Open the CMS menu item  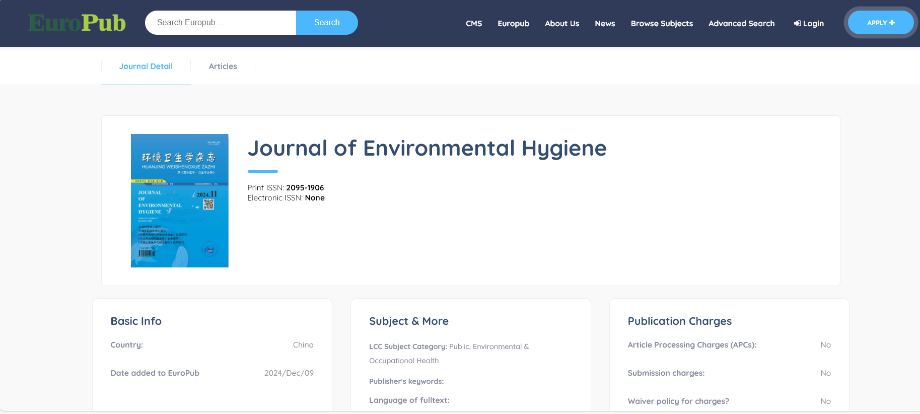coord(473,23)
